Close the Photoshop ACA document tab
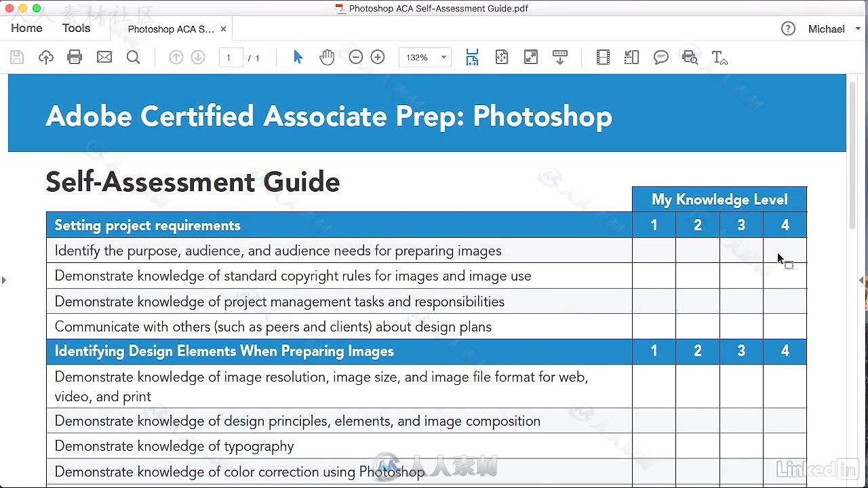The width and height of the screenshot is (868, 488). [x=223, y=29]
